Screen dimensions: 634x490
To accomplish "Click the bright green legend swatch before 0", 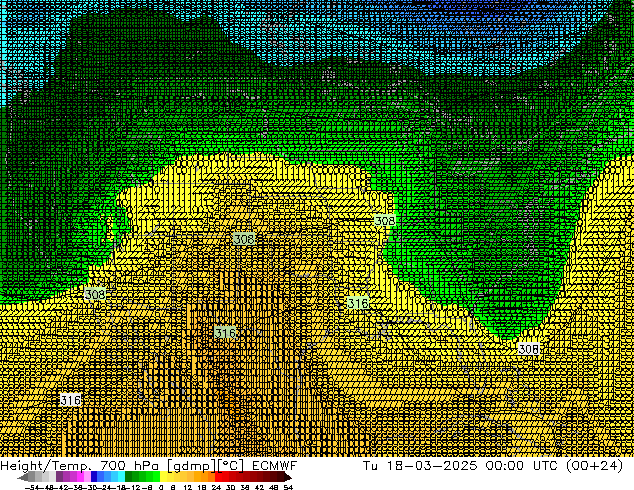I will click(156, 477).
